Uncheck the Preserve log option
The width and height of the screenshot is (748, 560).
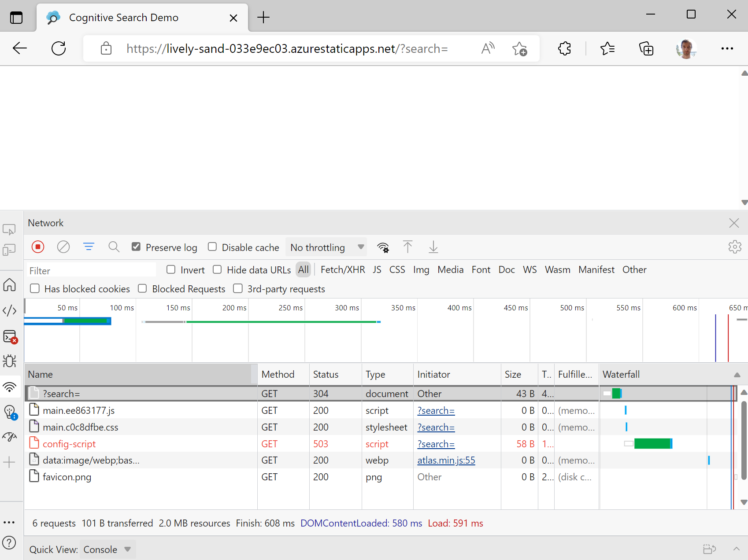(x=136, y=247)
